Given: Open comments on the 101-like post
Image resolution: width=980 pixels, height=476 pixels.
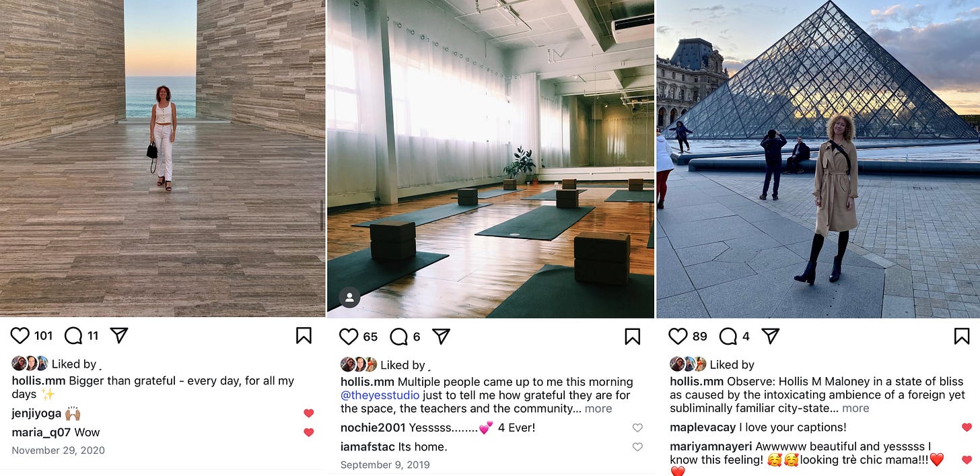Looking at the screenshot, I should [x=73, y=335].
